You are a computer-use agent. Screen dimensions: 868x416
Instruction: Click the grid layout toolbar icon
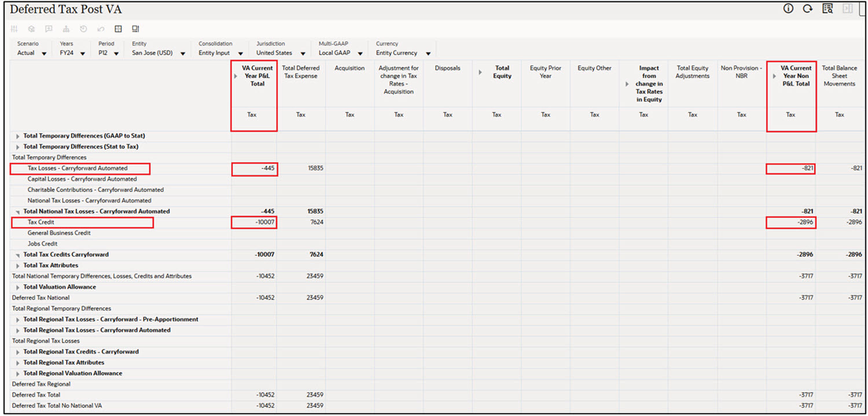click(x=118, y=29)
